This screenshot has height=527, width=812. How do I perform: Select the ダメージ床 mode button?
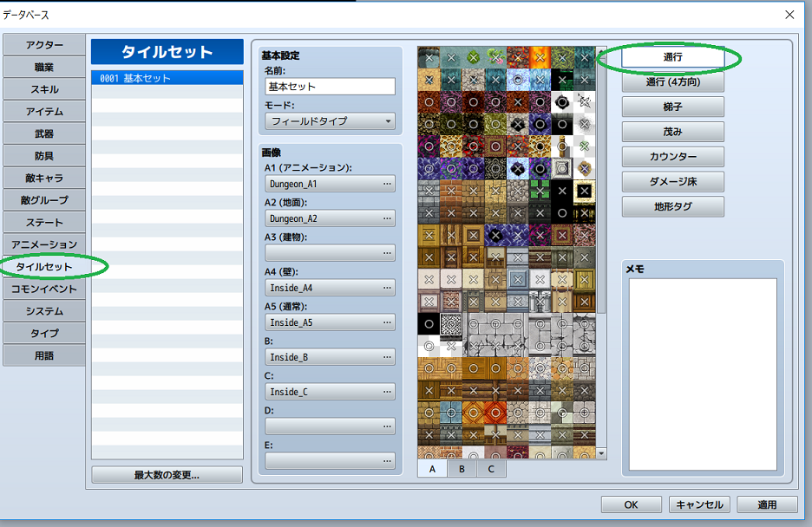672,181
